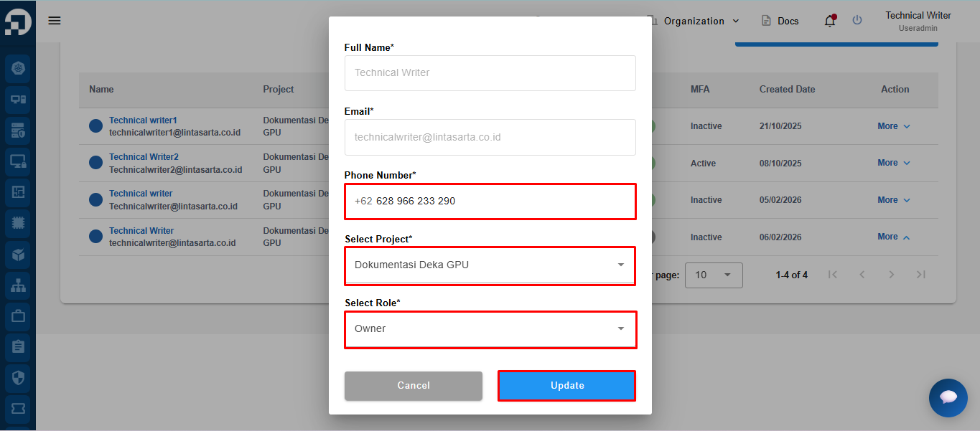The image size is (980, 431).
Task: Expand the Select Project dropdown
Action: (x=490, y=265)
